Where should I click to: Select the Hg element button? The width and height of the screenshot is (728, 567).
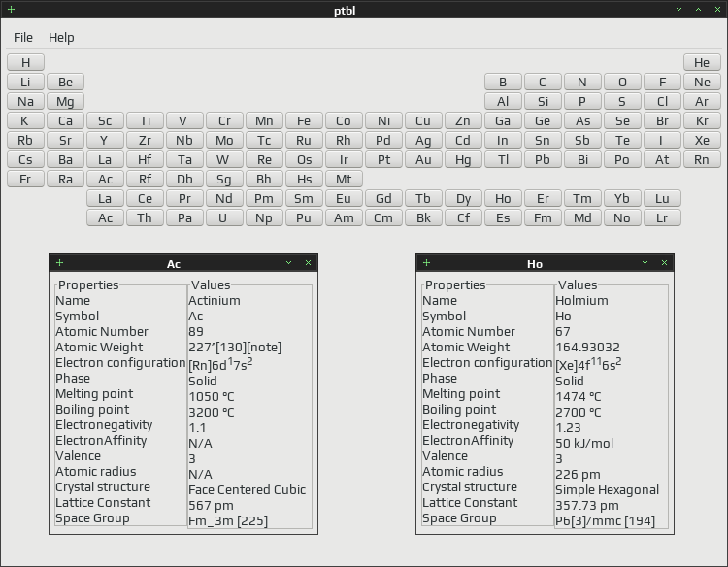pyautogui.click(x=463, y=160)
